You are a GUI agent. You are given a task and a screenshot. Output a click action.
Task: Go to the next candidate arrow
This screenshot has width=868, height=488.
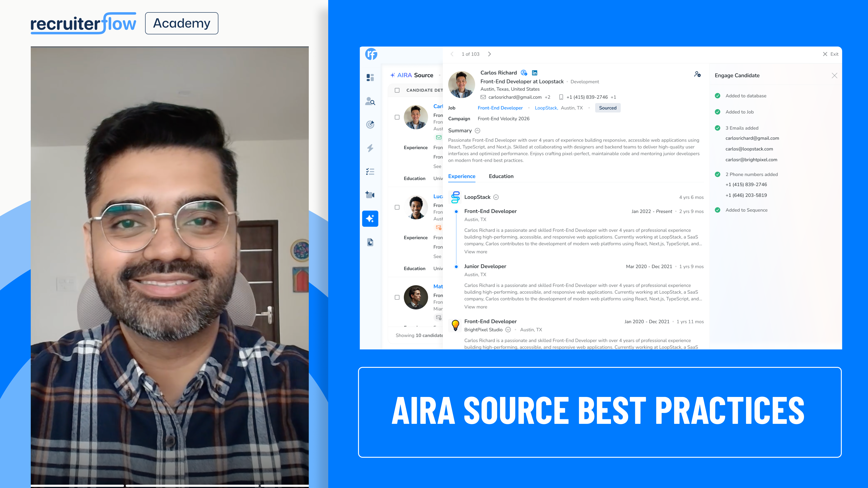tap(489, 54)
